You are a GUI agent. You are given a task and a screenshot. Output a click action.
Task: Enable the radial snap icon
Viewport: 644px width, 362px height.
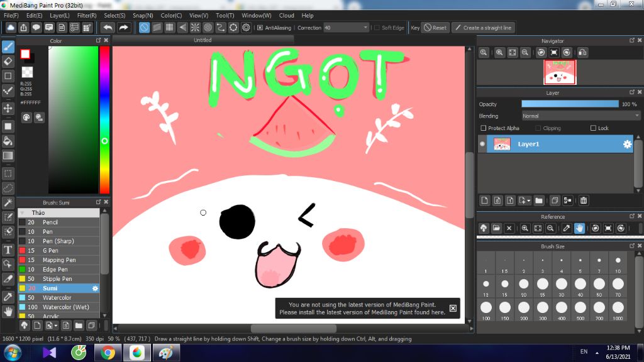[x=195, y=28]
